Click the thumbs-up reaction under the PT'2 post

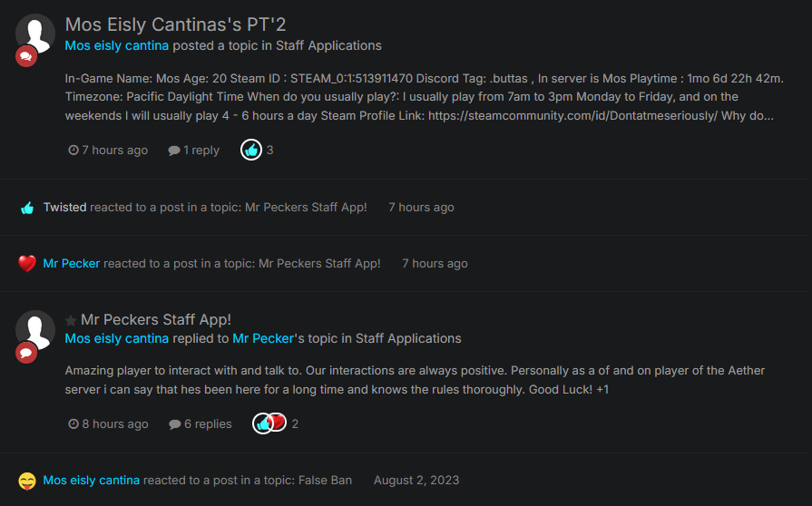[x=251, y=150]
